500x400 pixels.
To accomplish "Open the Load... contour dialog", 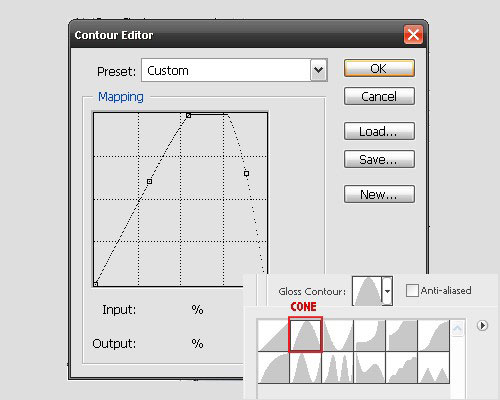I will [379, 131].
